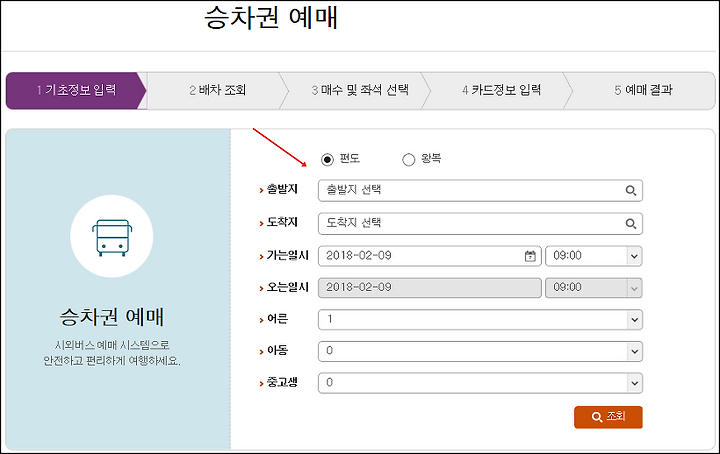720x454 pixels.
Task: Go to step 4 카드정보 입력
Action: point(501,90)
